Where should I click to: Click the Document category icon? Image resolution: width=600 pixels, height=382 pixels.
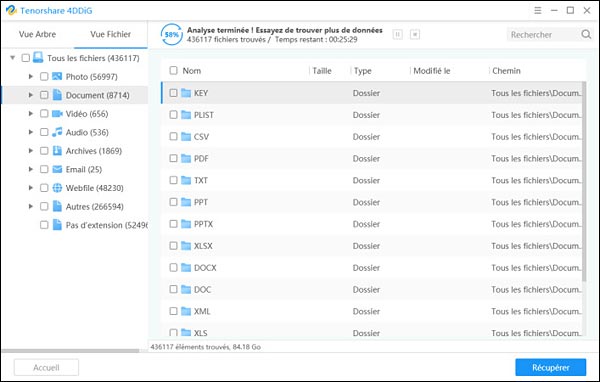pos(57,95)
